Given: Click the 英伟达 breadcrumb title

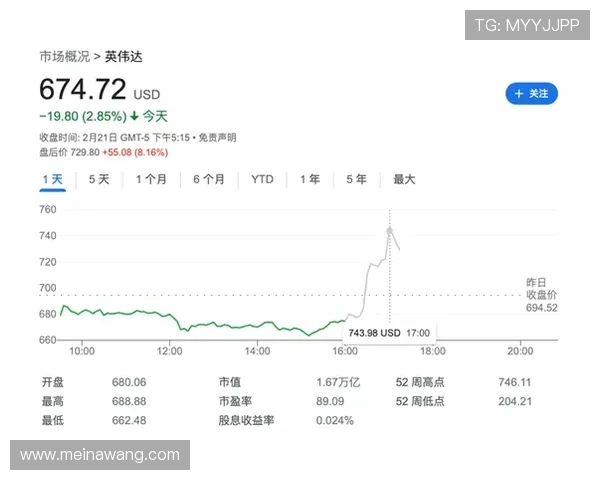Looking at the screenshot, I should click(124, 57).
